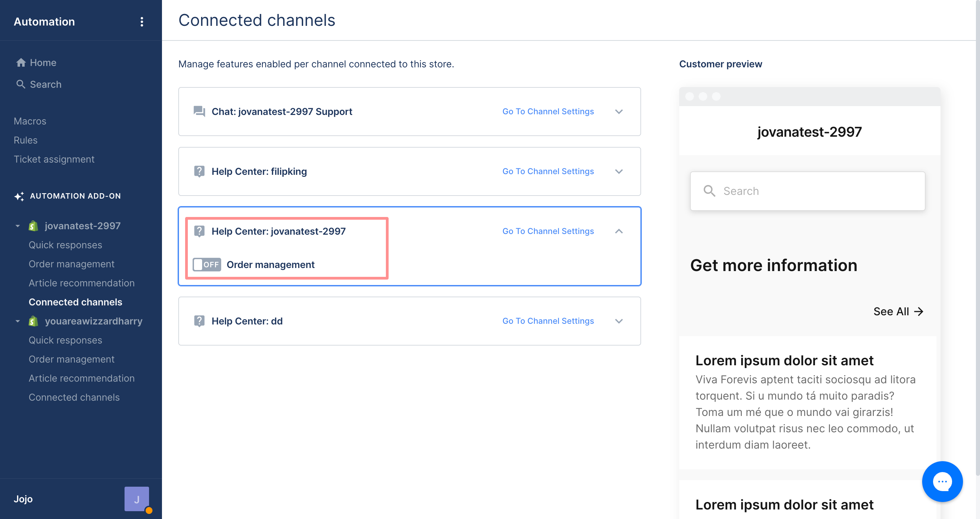Collapse the youareawizzardharry store tree

pyautogui.click(x=17, y=321)
